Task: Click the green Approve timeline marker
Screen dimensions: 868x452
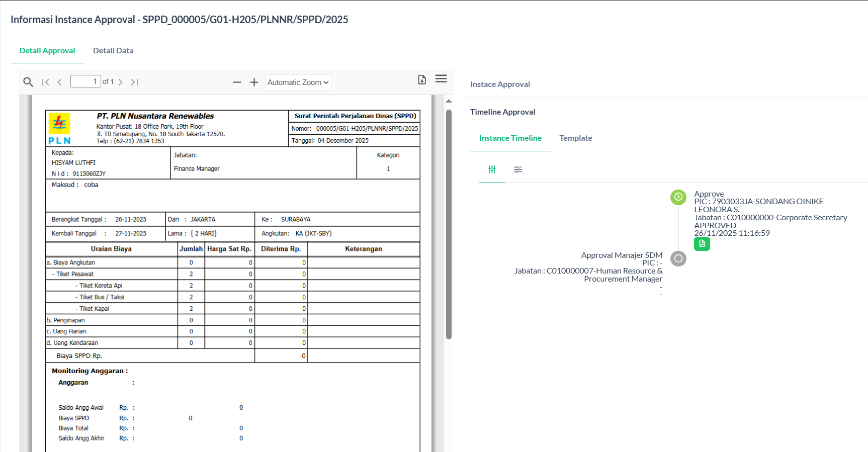Action: (678, 197)
